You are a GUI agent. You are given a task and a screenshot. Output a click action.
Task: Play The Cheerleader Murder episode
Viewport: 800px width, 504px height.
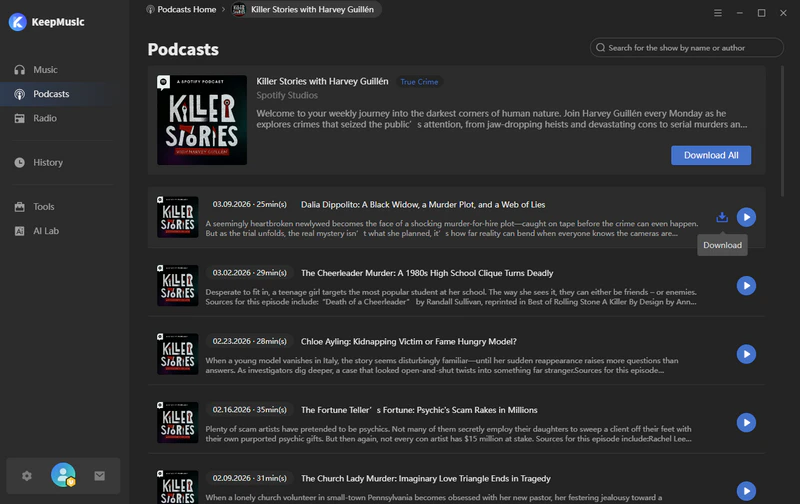click(746, 286)
